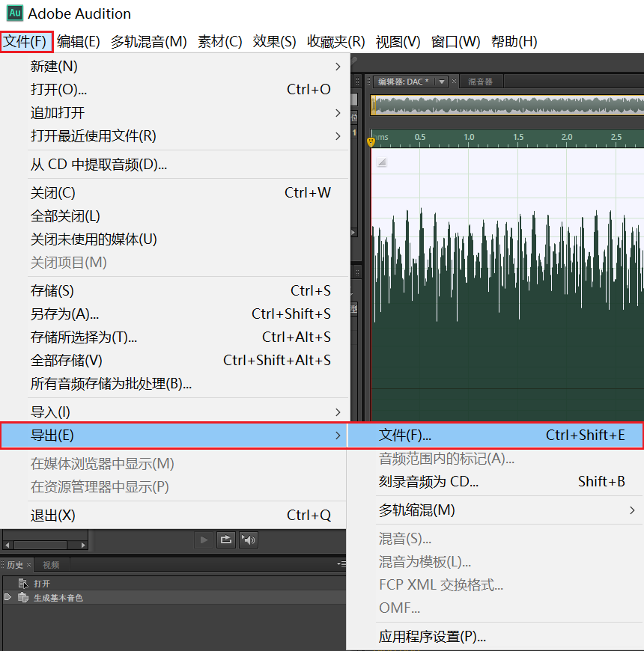The height and width of the screenshot is (651, 644).
Task: Click the waveform overview navigator
Action: (x=507, y=105)
